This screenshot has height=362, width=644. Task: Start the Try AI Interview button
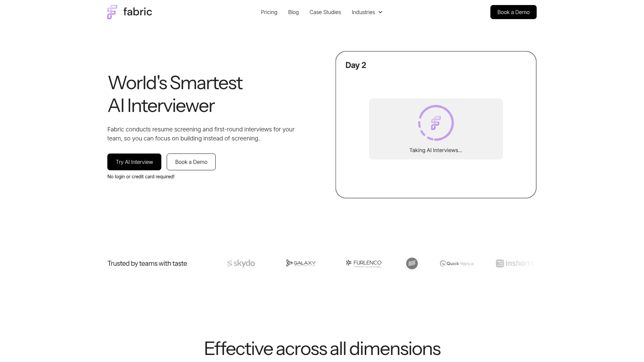click(134, 162)
